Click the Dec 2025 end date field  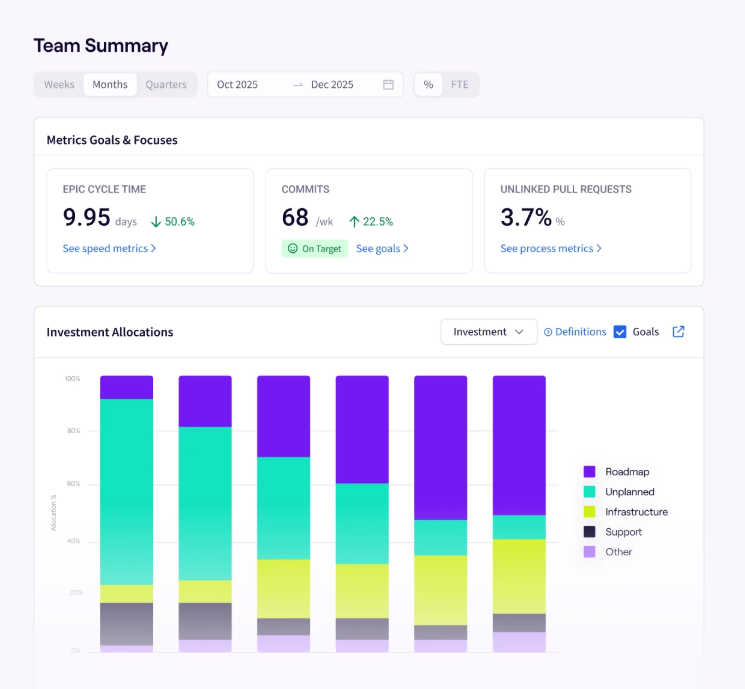pyautogui.click(x=332, y=85)
